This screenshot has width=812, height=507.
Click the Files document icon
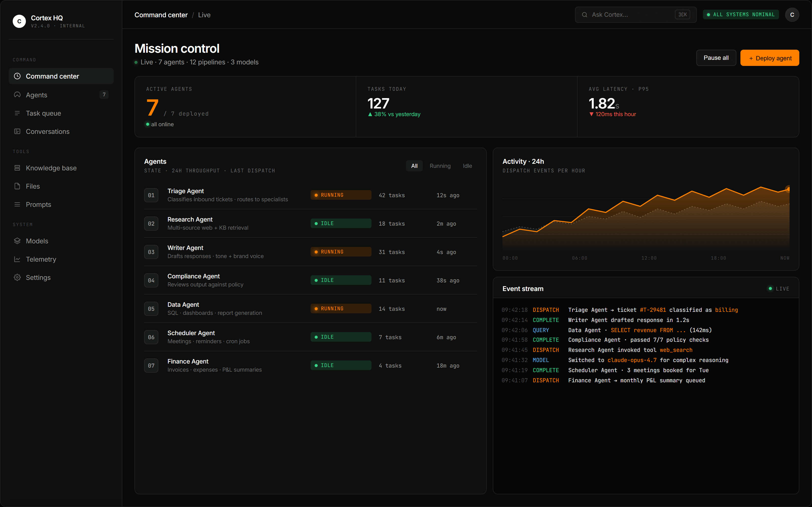point(17,186)
